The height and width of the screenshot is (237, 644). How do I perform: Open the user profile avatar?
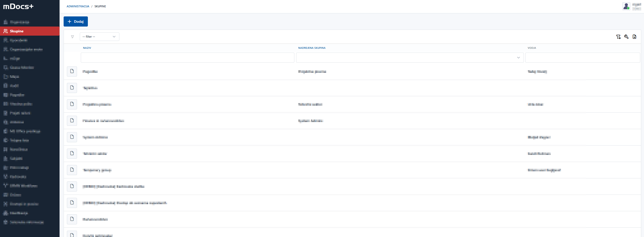click(x=626, y=6)
